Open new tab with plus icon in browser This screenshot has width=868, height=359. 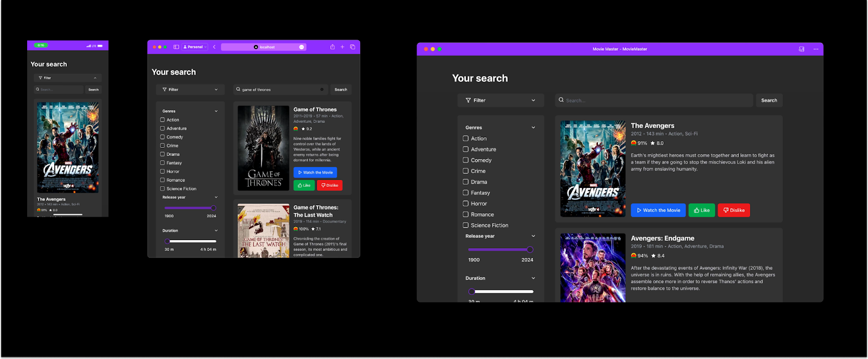[342, 47]
